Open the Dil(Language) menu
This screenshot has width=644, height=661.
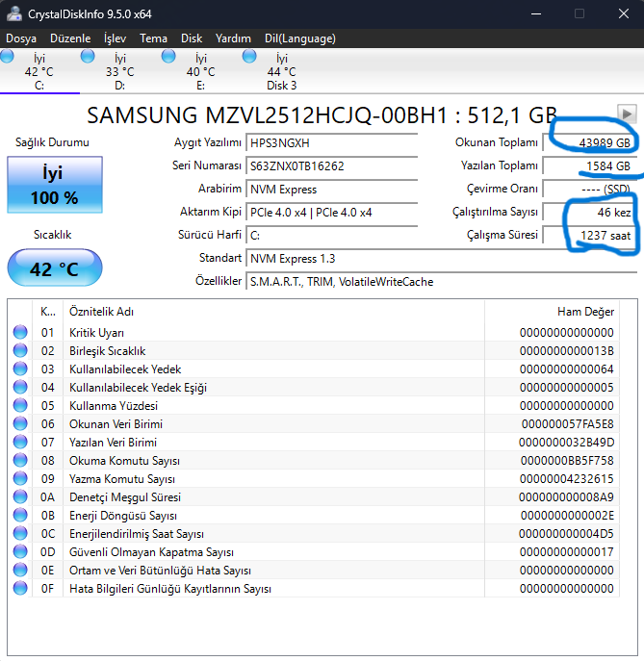click(300, 38)
